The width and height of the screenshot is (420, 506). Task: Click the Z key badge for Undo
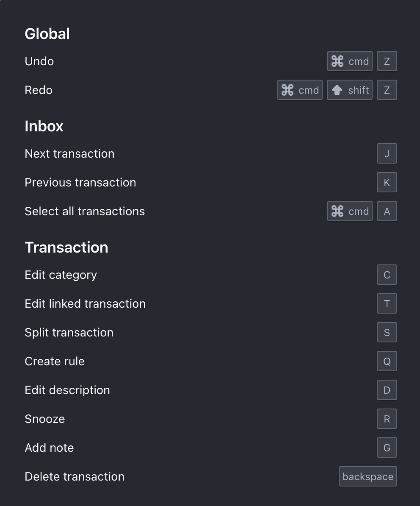pos(387,61)
